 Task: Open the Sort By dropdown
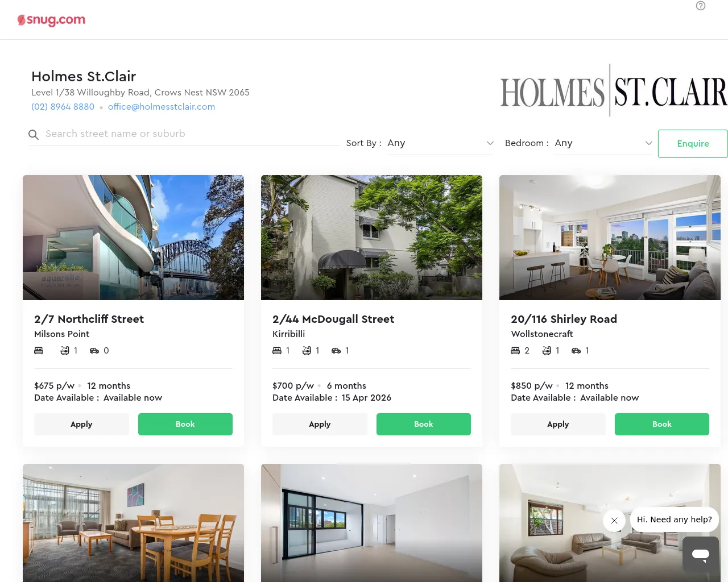(441, 143)
